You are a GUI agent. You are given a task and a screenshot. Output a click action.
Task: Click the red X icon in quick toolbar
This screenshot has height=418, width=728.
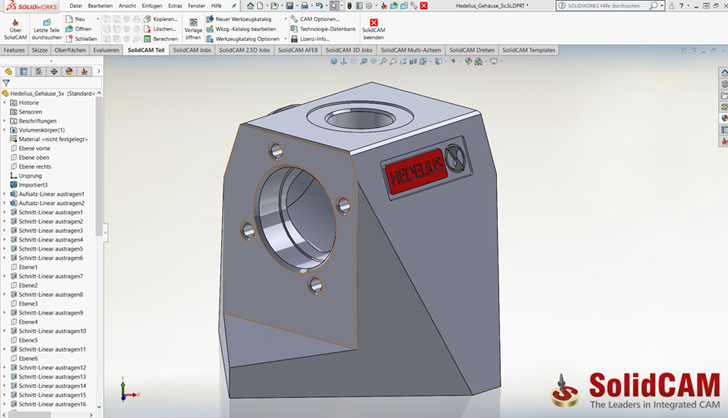pos(424,6)
